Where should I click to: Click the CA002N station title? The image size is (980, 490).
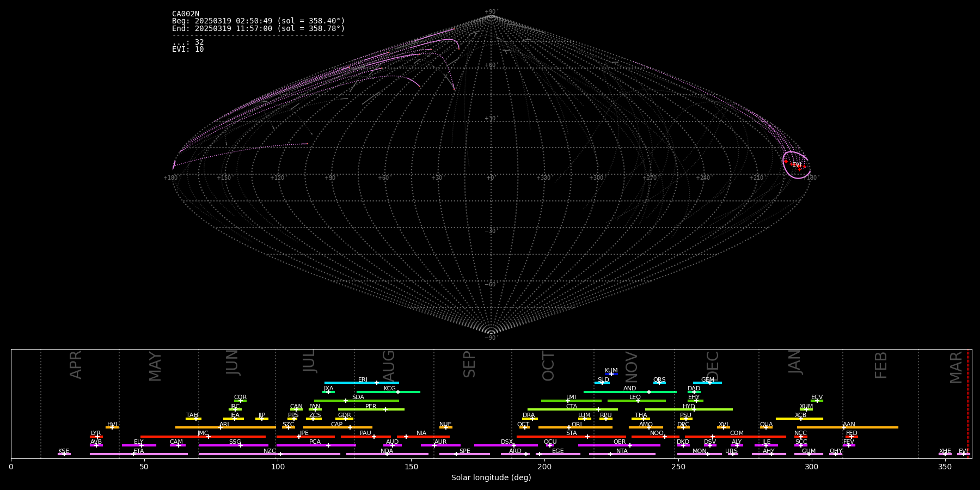186,14
